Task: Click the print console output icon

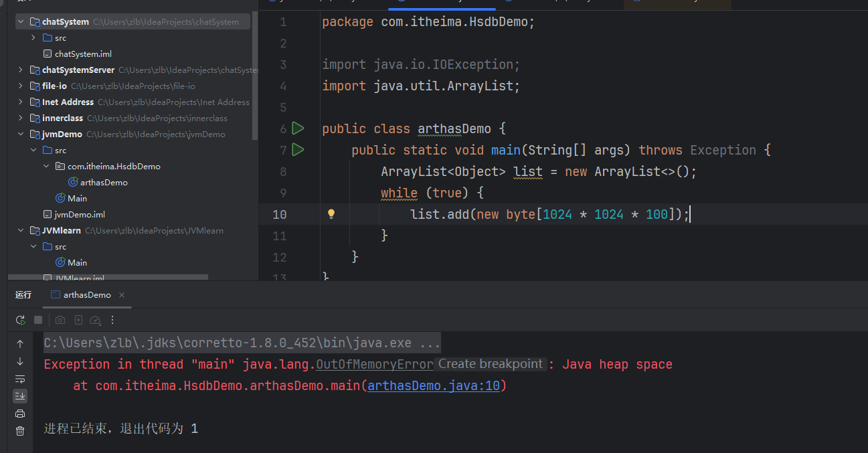Action: click(20, 414)
